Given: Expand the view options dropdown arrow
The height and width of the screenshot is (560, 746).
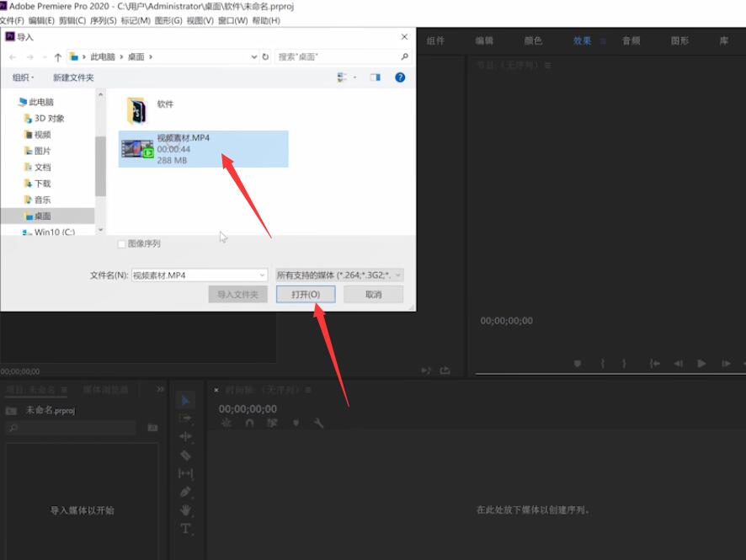Looking at the screenshot, I should click(x=355, y=77).
